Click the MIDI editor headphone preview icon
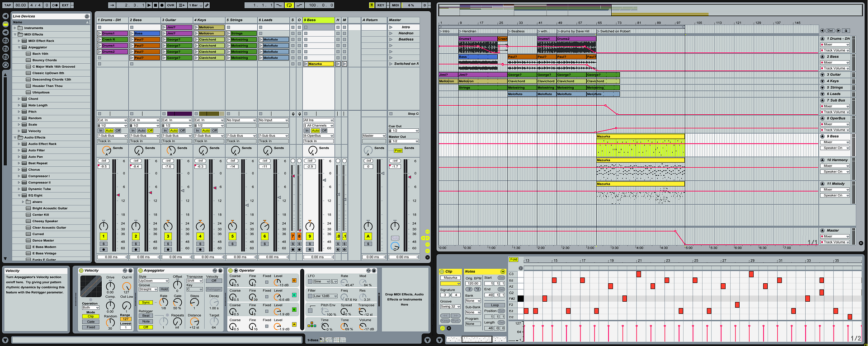The height and width of the screenshot is (346, 868). click(x=521, y=268)
